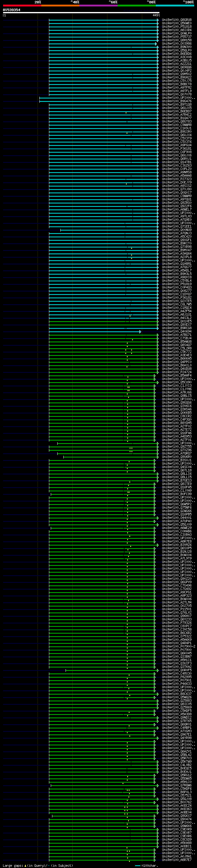This screenshot has width=197, height=868.
Task: Select label UniRef100_Q90474
Action: [x=177, y=819]
